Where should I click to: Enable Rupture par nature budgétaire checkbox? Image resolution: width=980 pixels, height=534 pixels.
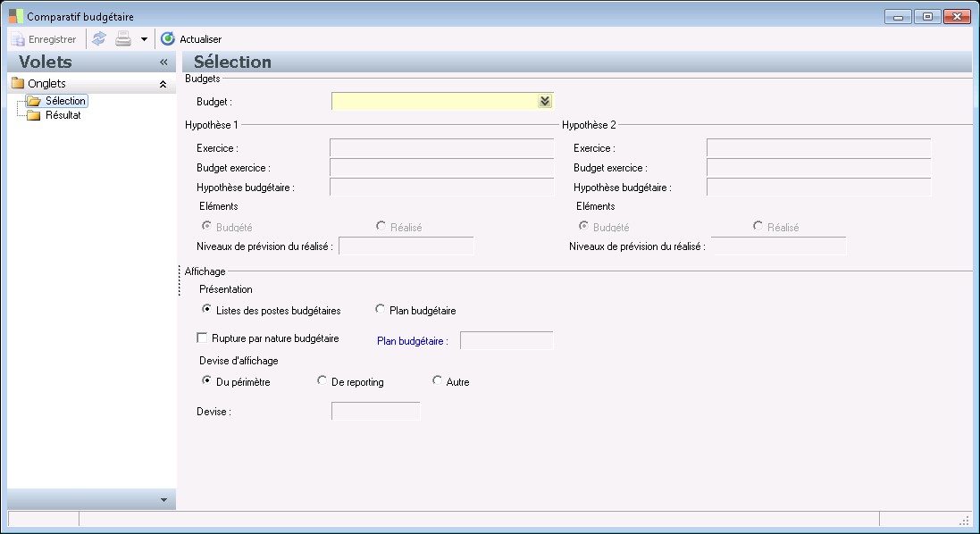pos(202,338)
